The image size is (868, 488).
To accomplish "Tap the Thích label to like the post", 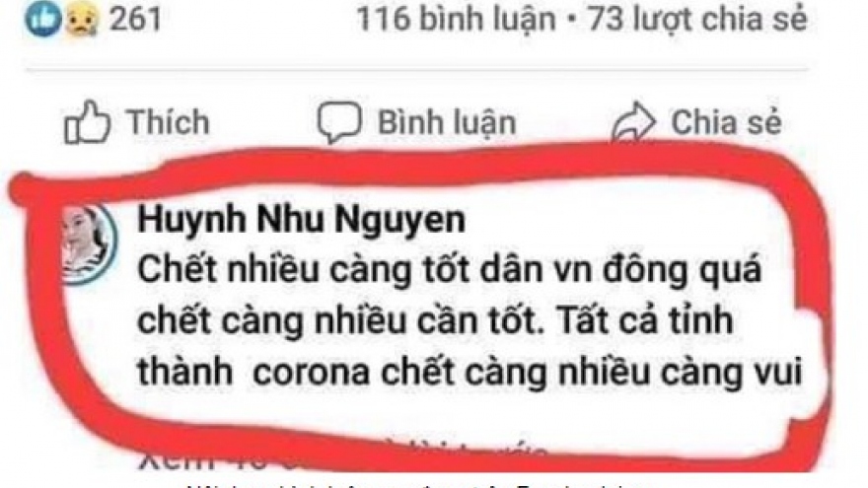I will pyautogui.click(x=169, y=121).
